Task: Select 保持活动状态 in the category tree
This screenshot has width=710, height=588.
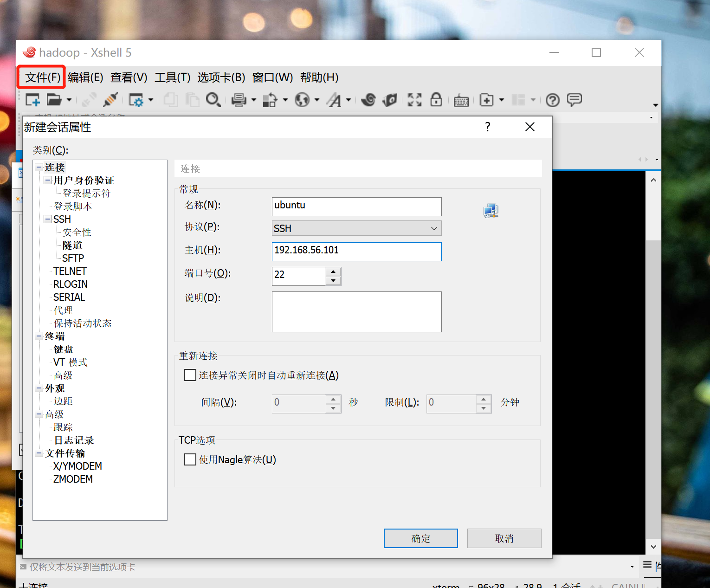Action: [83, 323]
